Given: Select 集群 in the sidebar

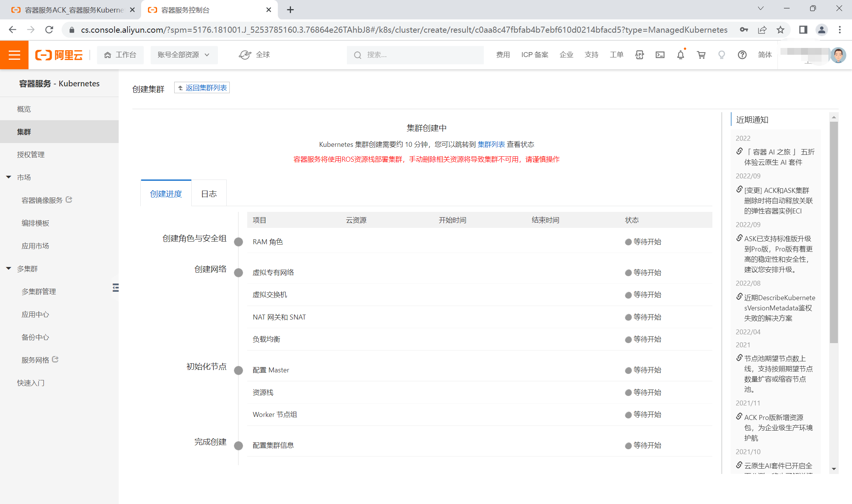Looking at the screenshot, I should coord(59,132).
